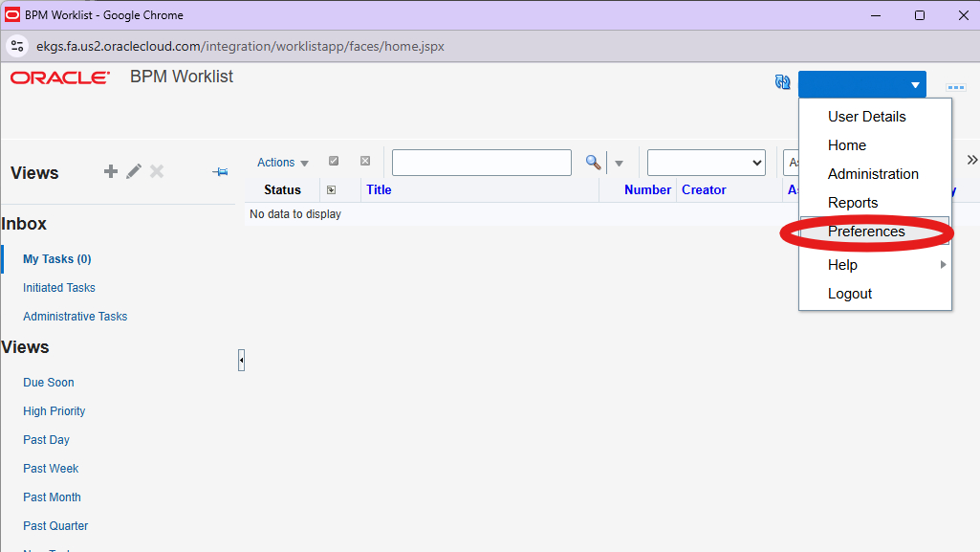Pin the Views panel with the pushpin icon
Screen dimensions: 980x552
click(x=219, y=172)
